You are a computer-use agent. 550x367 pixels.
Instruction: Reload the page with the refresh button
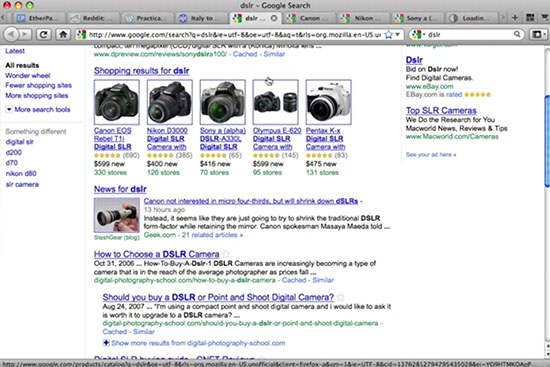43,34
